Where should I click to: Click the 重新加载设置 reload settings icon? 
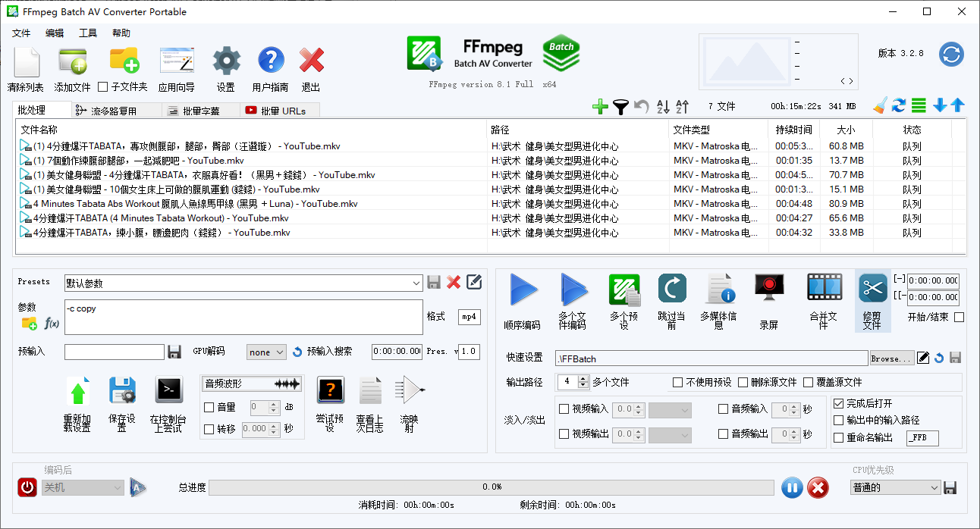pos(77,391)
